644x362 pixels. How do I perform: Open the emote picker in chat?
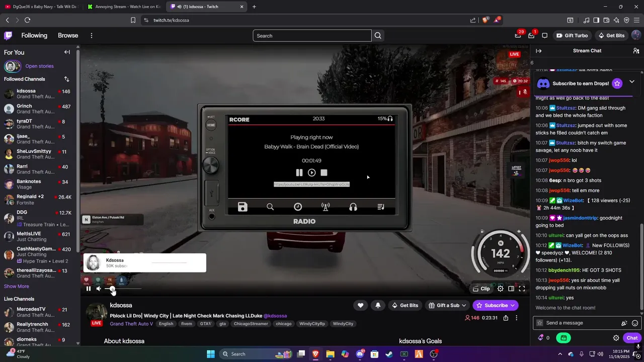click(x=635, y=323)
